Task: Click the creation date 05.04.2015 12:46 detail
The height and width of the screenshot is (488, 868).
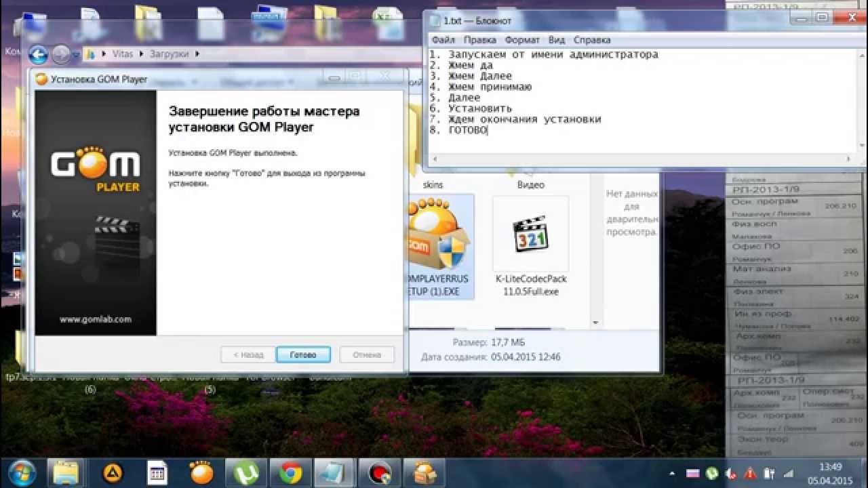Action: pos(491,357)
